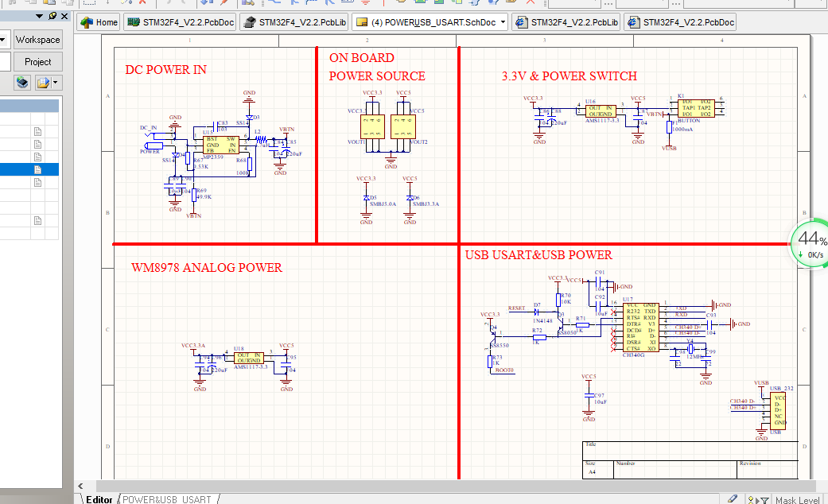Select the F1 1000mA fuse component
This screenshot has height=504, width=828.
[669, 127]
